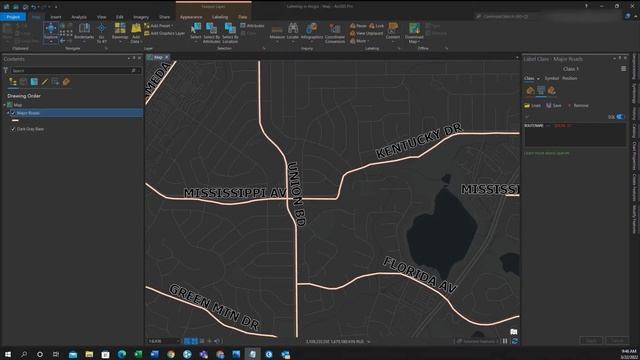Open Chrome from the taskbar
This screenshot has width=640, height=360.
(171, 354)
